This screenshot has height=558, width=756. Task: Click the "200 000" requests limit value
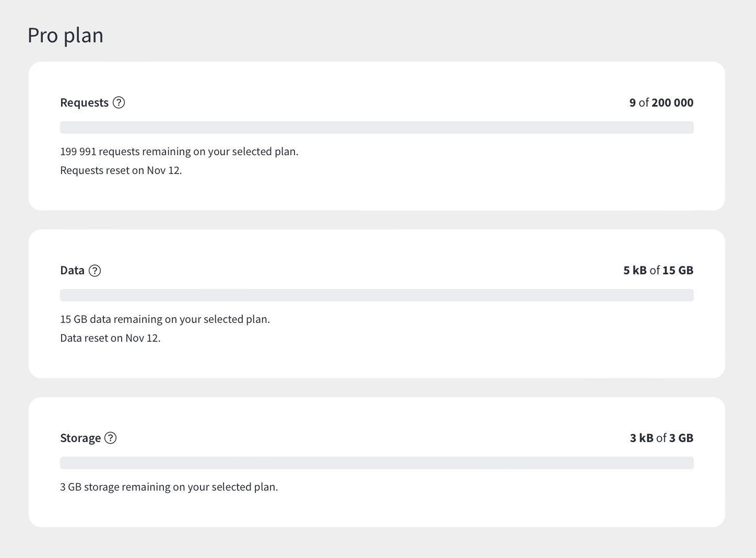pos(672,103)
